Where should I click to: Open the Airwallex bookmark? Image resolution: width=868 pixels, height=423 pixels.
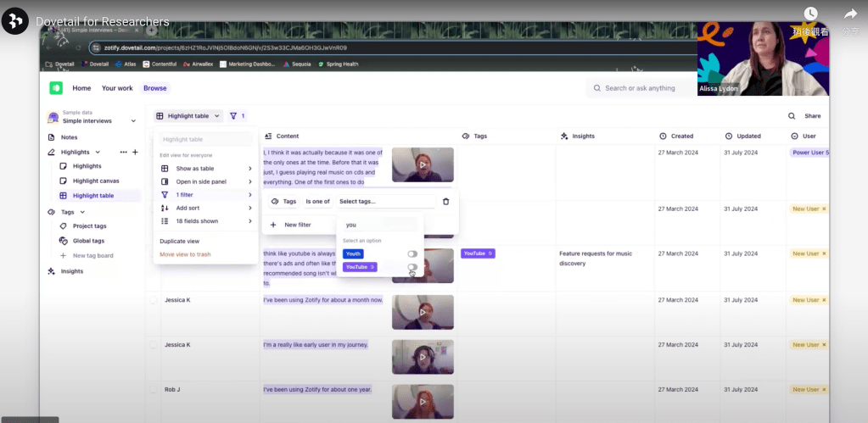[x=199, y=64]
